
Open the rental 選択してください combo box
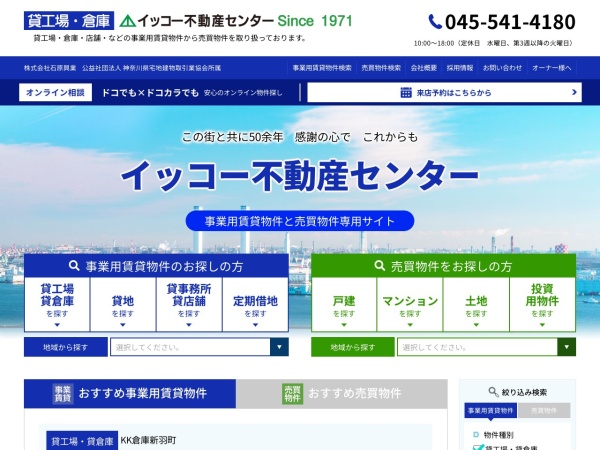(x=199, y=347)
